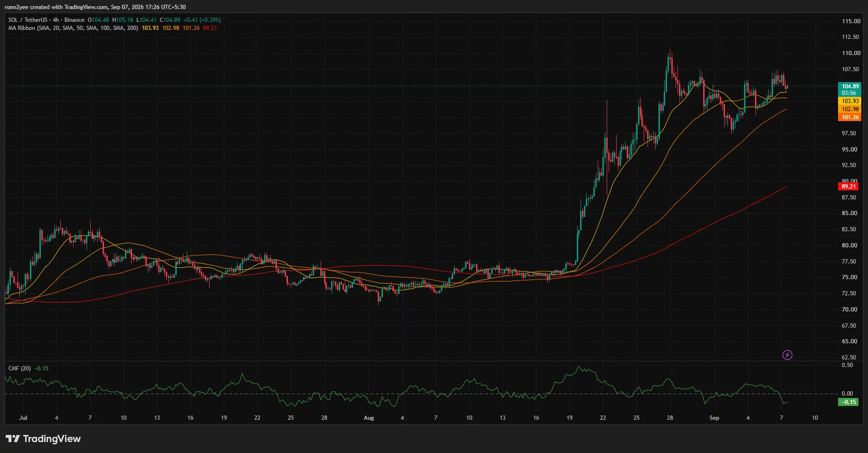Image resolution: width=868 pixels, height=453 pixels.
Task: Click the MA Ribbon indicator legend
Action: coord(73,28)
